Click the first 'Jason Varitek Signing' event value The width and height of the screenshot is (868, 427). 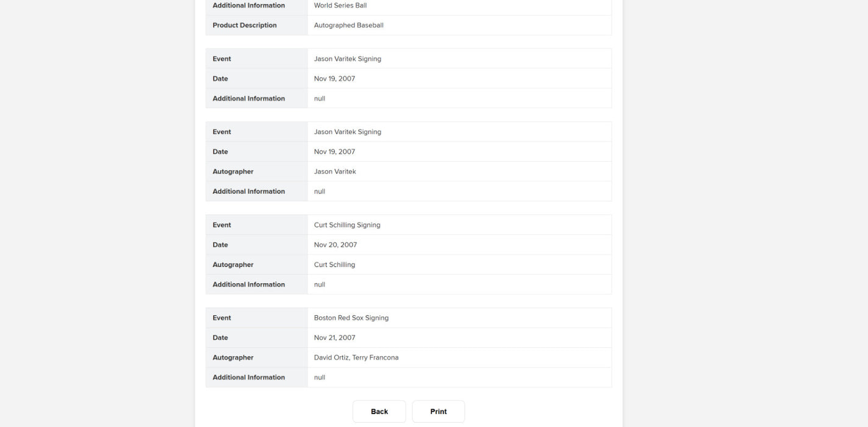tap(348, 59)
